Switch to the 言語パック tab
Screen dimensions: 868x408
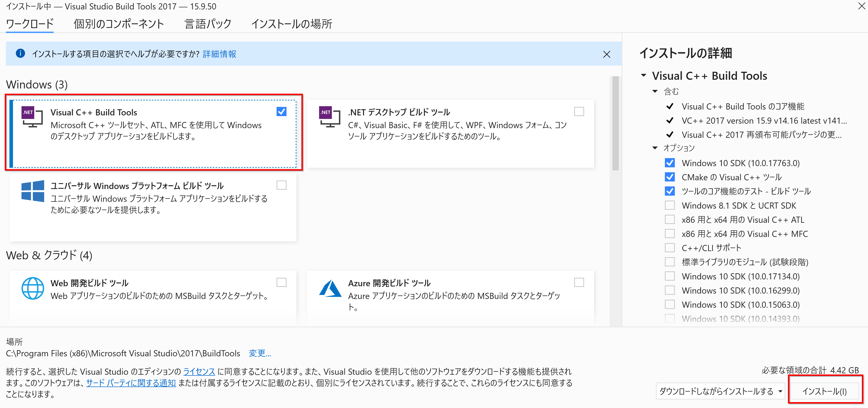point(208,24)
